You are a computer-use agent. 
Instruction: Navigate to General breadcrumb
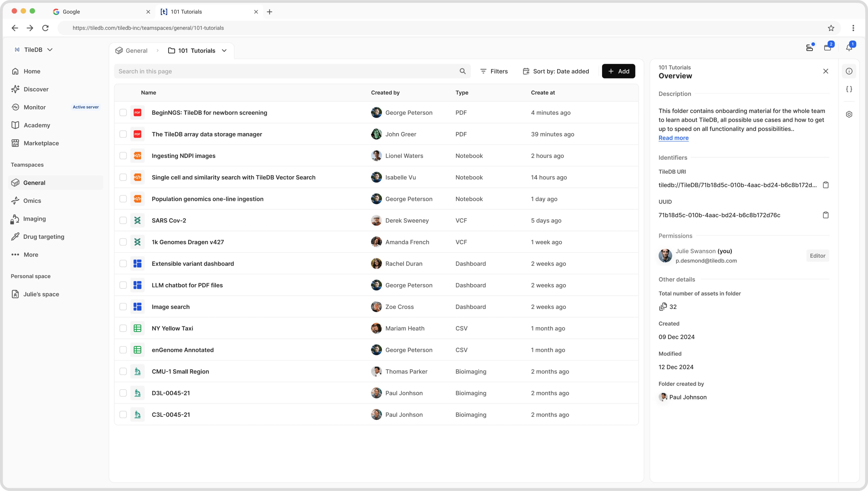131,51
